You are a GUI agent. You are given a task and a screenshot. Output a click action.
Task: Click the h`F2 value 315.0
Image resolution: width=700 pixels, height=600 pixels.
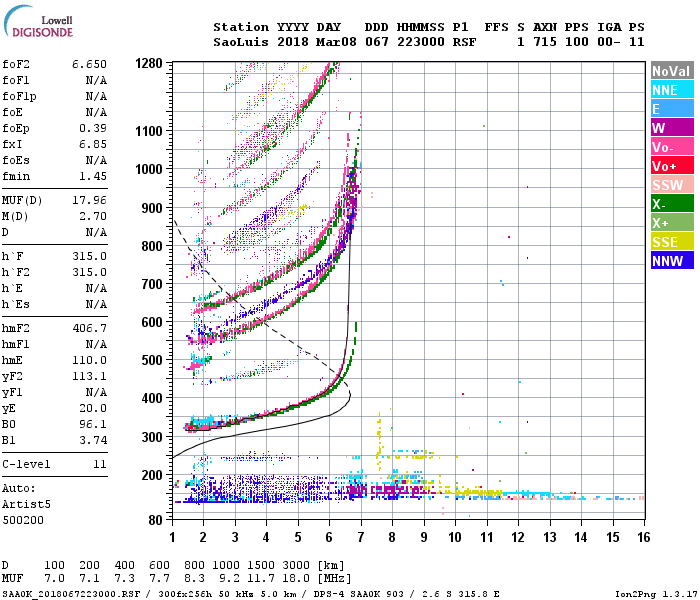pyautogui.click(x=89, y=272)
